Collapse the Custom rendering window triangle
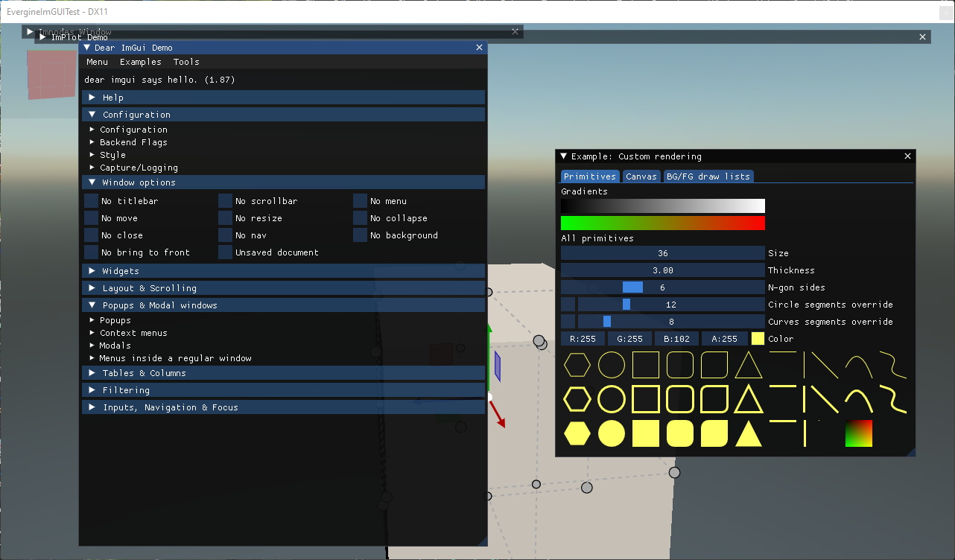Viewport: 955px width, 560px height. [x=564, y=156]
